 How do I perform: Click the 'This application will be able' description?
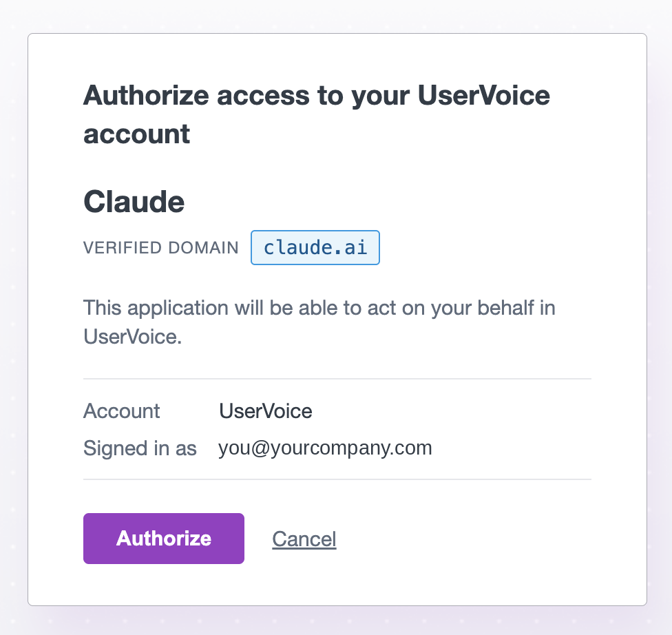click(x=319, y=322)
